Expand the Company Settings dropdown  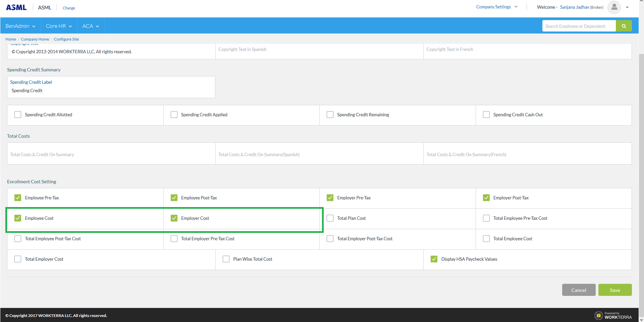496,7
